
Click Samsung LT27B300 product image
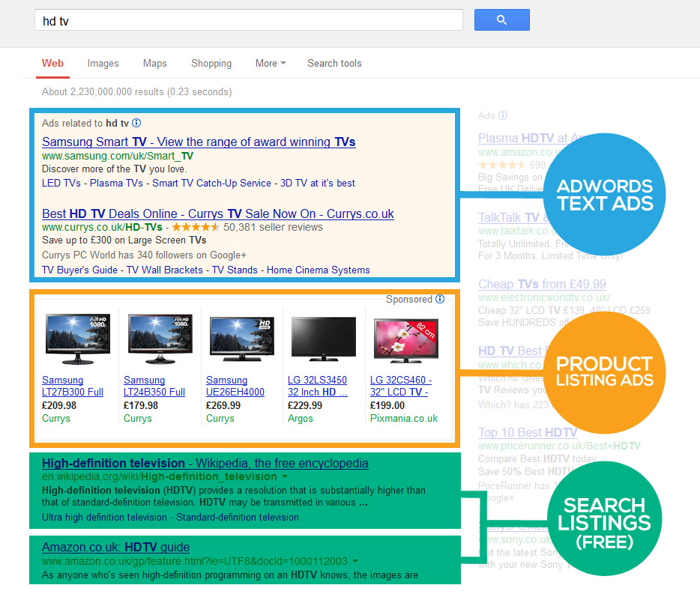click(x=78, y=339)
